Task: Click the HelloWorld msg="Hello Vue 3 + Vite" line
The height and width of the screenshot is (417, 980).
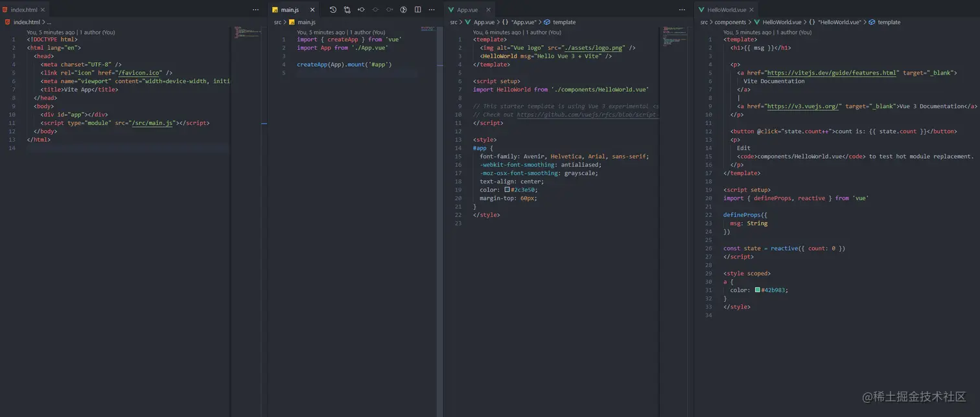Action: tap(546, 56)
